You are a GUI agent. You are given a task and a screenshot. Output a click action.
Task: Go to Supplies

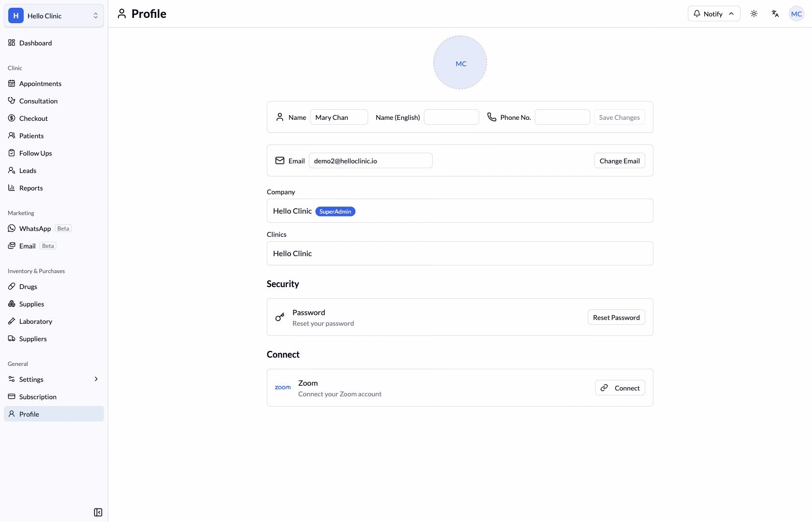pos(54,304)
